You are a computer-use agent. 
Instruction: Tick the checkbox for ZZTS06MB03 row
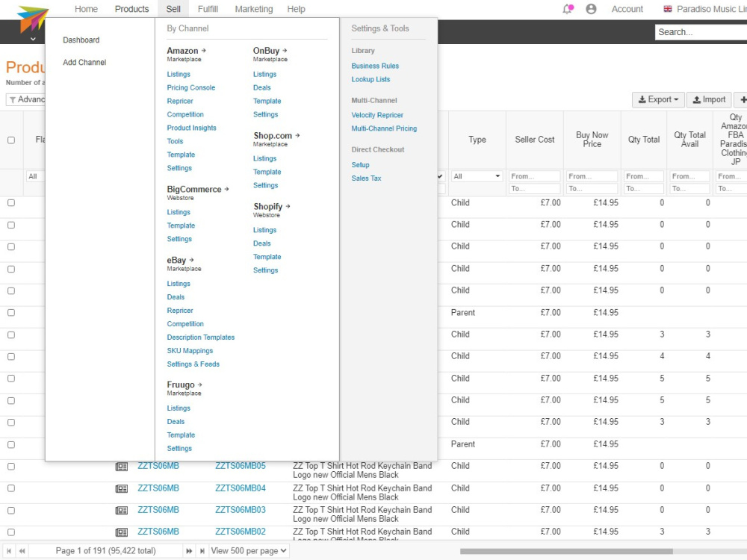(11, 510)
